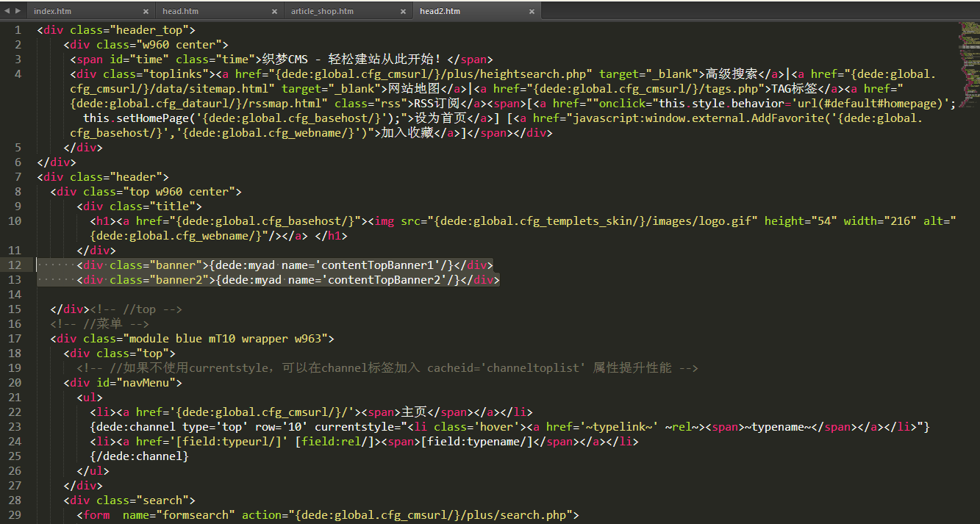This screenshot has height=524, width=980.
Task: Click "formsearch" name value
Action: point(195,515)
